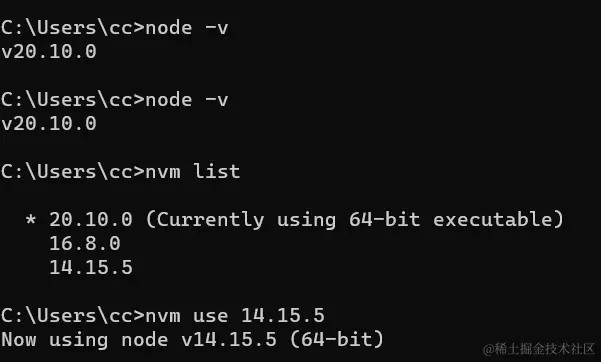Click the 'nvm use 14.15.5' command
Image resolution: width=601 pixels, height=362 pixels.
(x=235, y=316)
